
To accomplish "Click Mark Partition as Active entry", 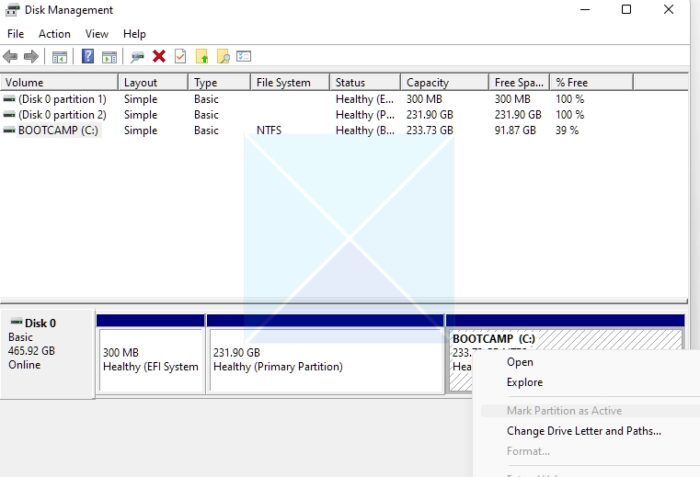I will coord(564,411).
